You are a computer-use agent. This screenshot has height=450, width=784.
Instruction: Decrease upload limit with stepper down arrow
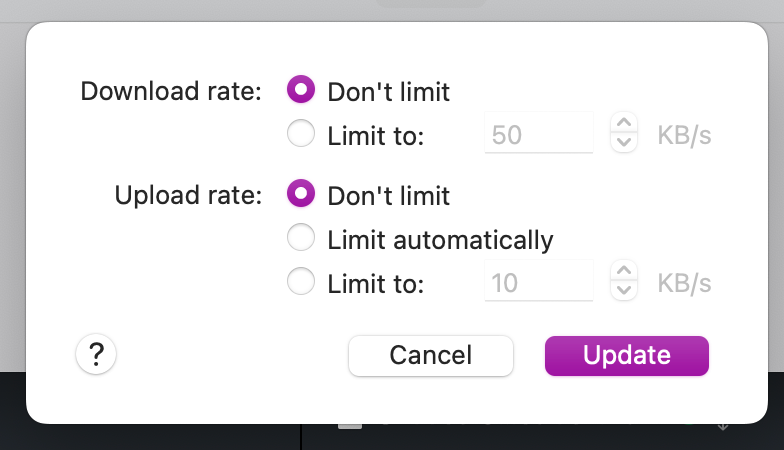(623, 292)
